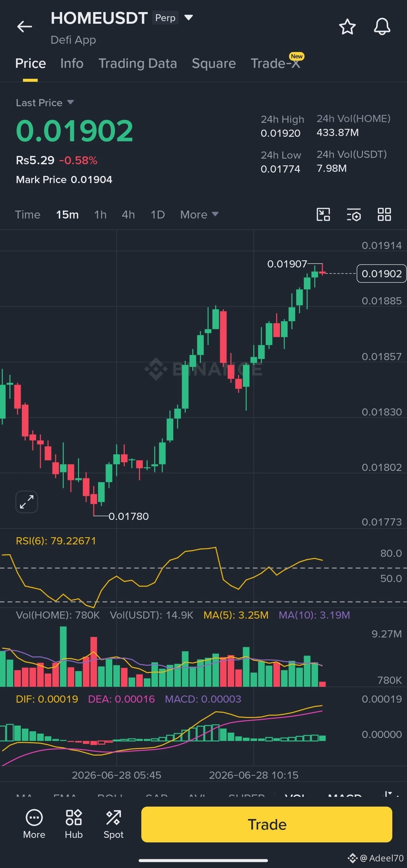Tap the 2026-06-28 10:15 time label

tap(254, 775)
